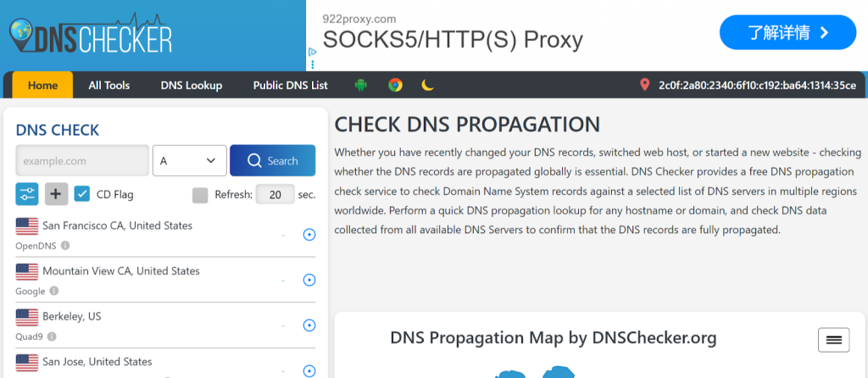This screenshot has width=868, height=378.
Task: Click the OpenDNS provider label
Action: pos(36,246)
